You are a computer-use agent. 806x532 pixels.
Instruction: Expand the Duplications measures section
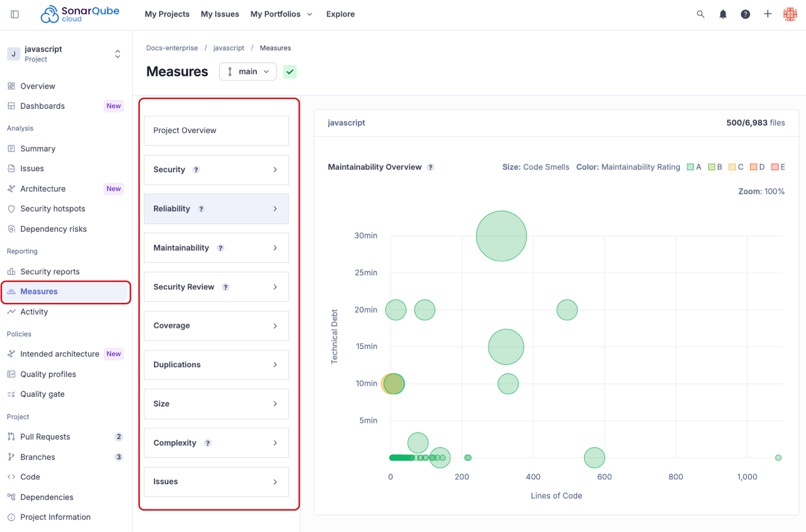[x=216, y=365]
